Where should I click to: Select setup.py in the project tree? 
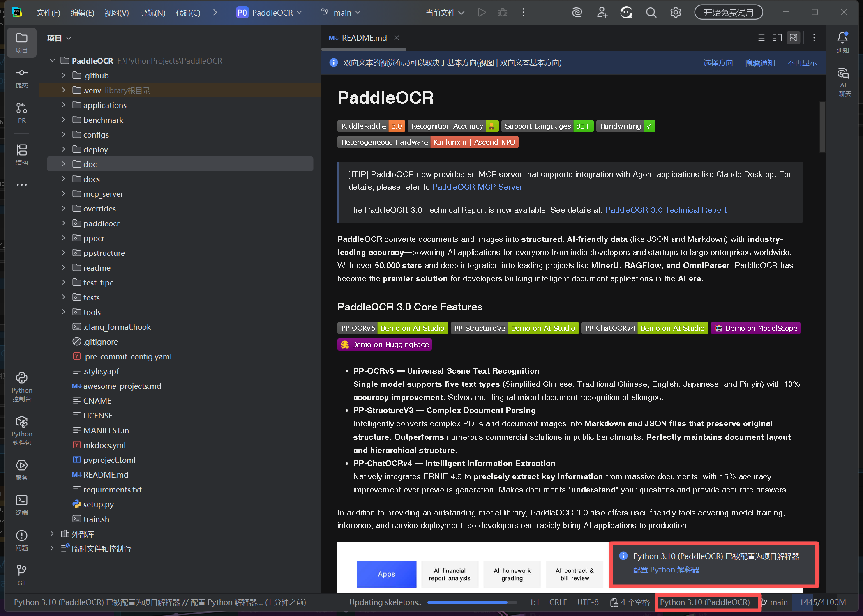click(x=99, y=504)
